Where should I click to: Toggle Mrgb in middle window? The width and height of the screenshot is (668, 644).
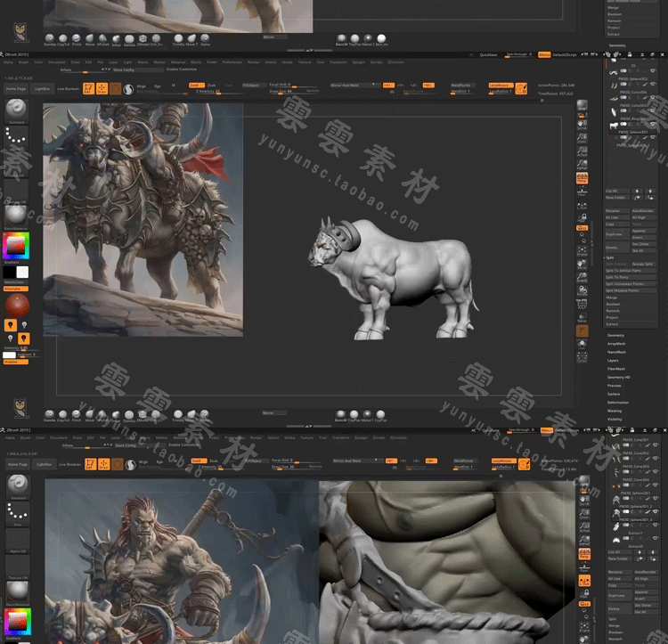tap(141, 86)
